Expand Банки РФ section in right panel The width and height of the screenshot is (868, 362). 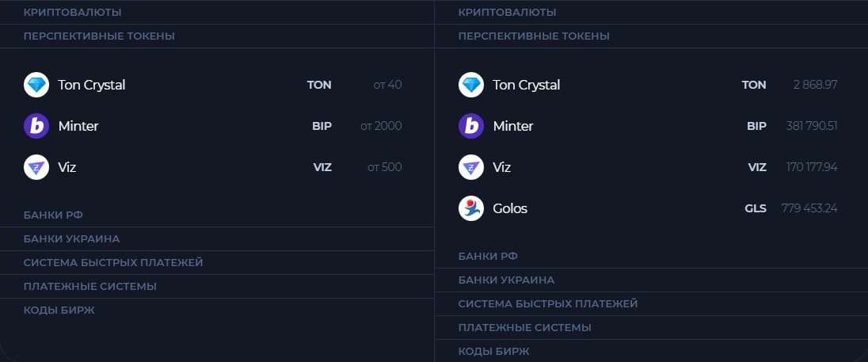pos(488,256)
